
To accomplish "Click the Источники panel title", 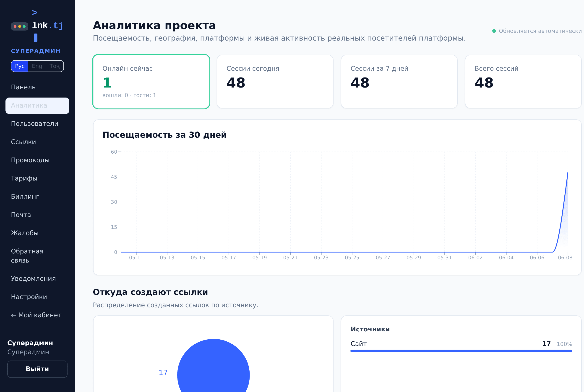I will (x=370, y=329).
